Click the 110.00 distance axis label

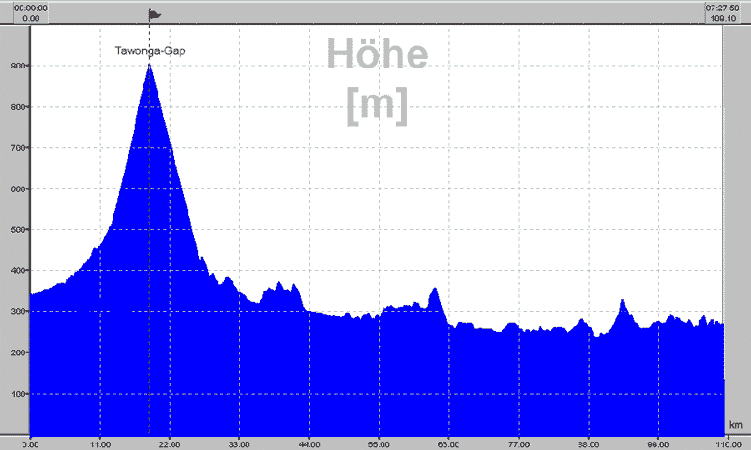pyautogui.click(x=728, y=441)
